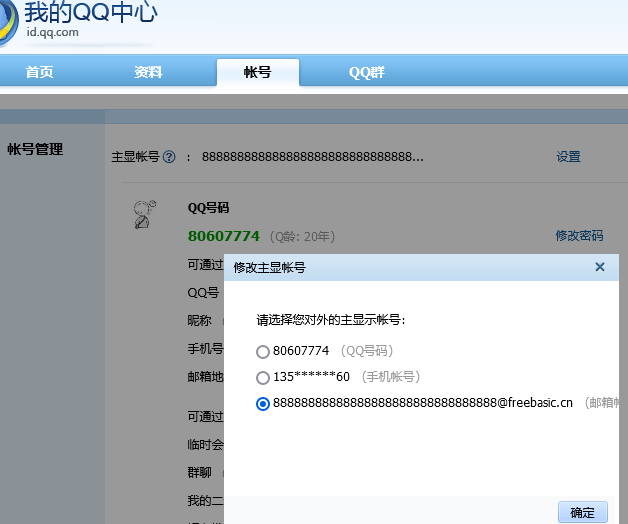The height and width of the screenshot is (524, 628).
Task: Click the 确定 button
Action: coord(583,512)
